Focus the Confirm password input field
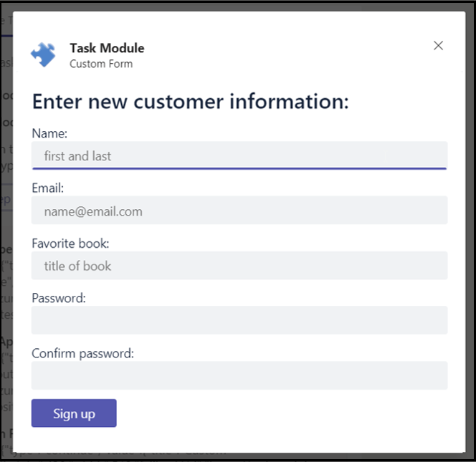The height and width of the screenshot is (462, 476). [239, 375]
